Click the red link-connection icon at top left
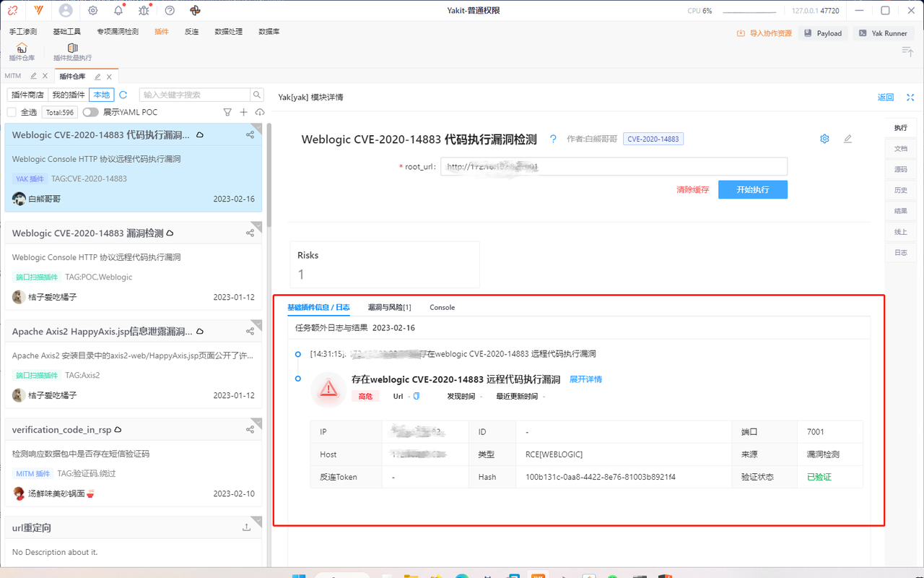924x578 pixels. 12,11
